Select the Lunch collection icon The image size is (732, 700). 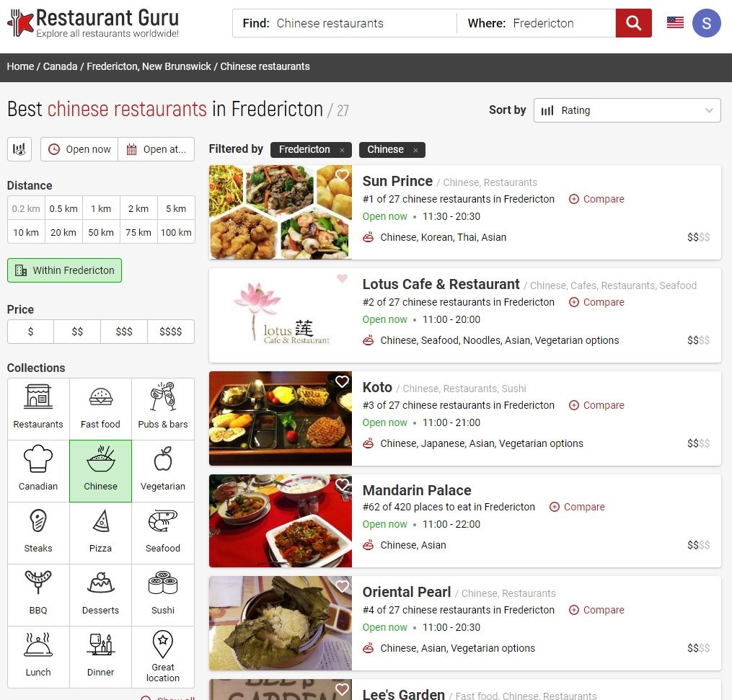[38, 657]
